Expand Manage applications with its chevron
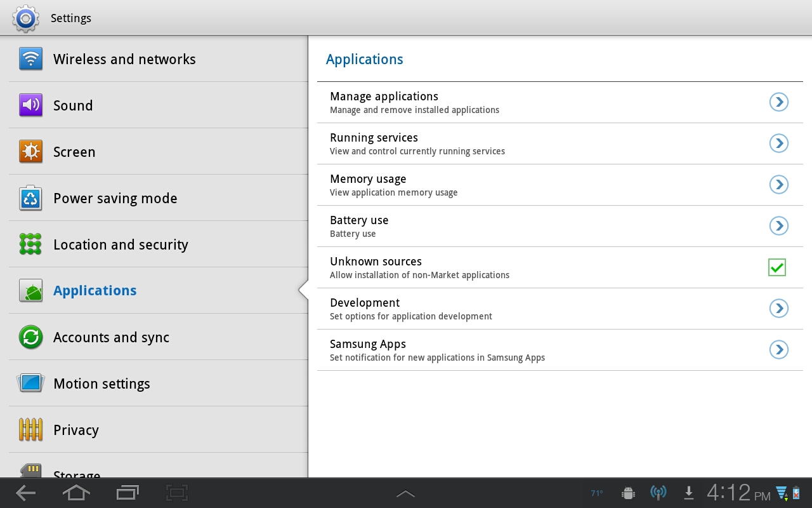812x508 pixels. (x=778, y=102)
